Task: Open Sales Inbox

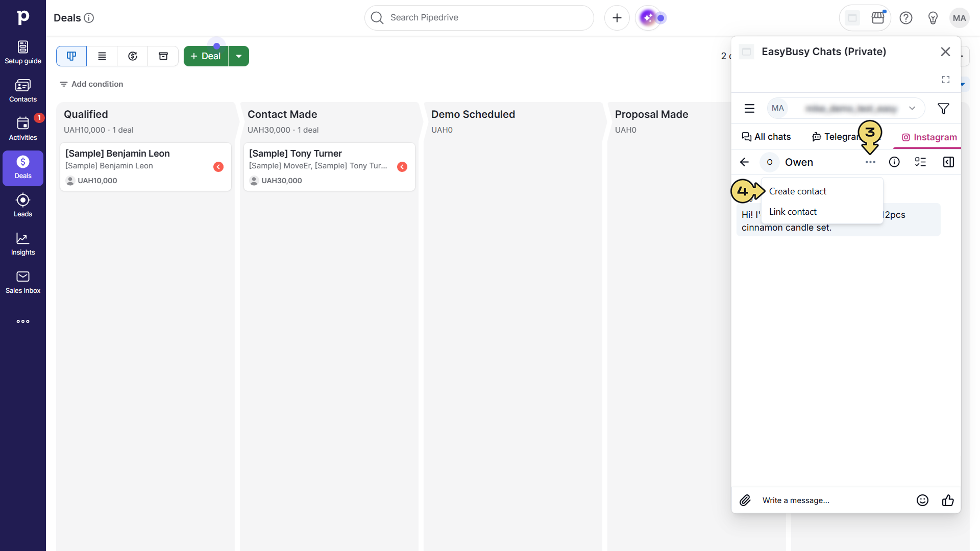Action: 23,282
